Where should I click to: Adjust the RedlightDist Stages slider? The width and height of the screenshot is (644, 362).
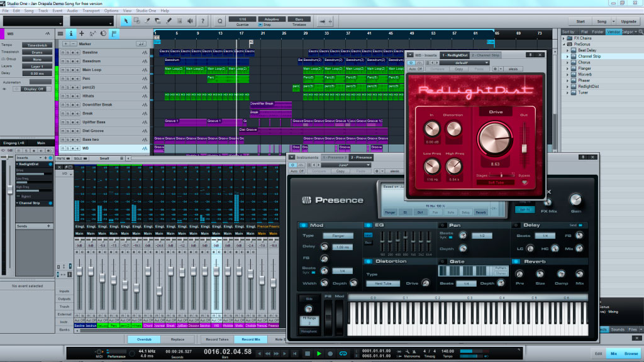point(501,175)
